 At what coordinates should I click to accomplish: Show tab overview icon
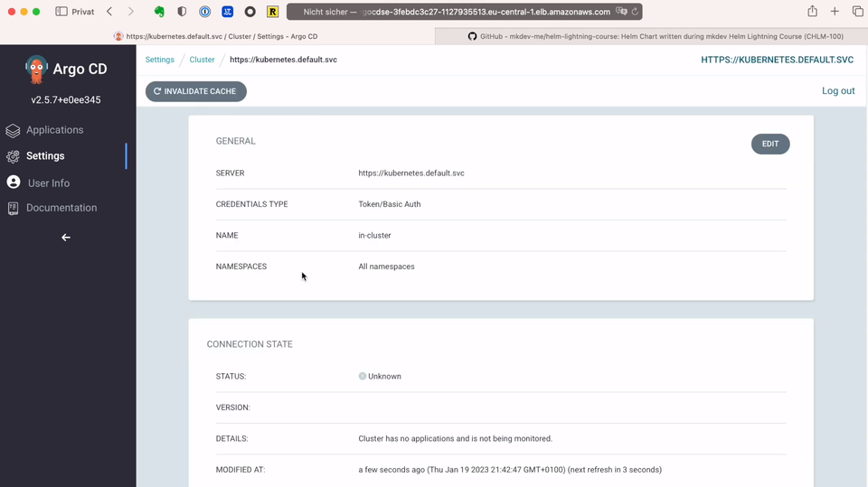point(857,12)
